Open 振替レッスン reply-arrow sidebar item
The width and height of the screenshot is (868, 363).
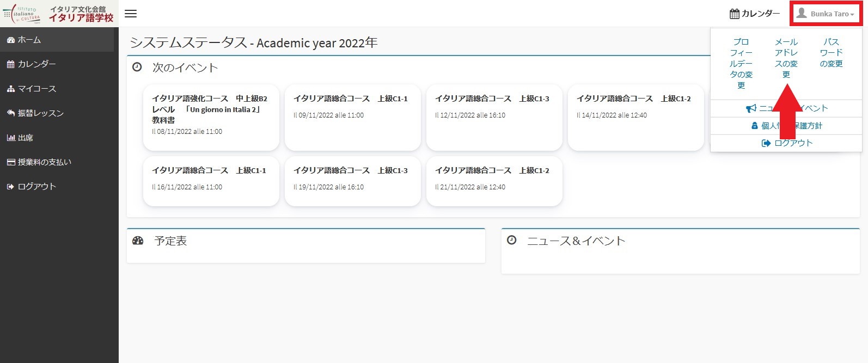tap(11, 113)
